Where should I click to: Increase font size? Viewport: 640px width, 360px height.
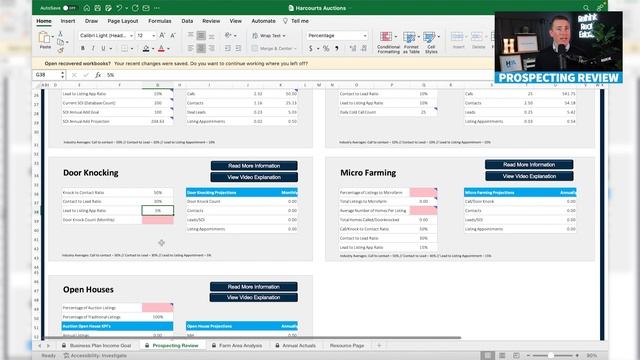[162, 36]
